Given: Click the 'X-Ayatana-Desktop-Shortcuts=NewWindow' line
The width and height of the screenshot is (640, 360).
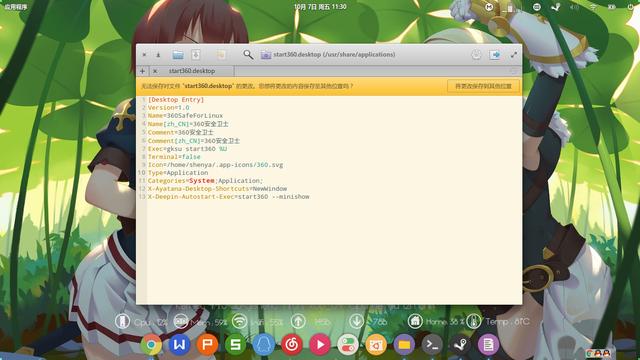Looking at the screenshot, I should point(218,189).
